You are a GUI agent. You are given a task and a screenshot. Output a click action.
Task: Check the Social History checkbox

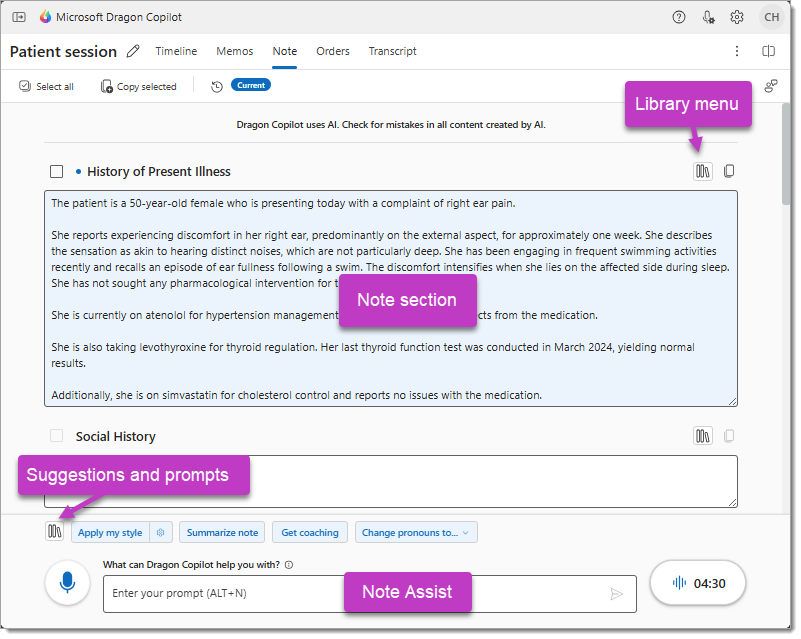coord(57,436)
